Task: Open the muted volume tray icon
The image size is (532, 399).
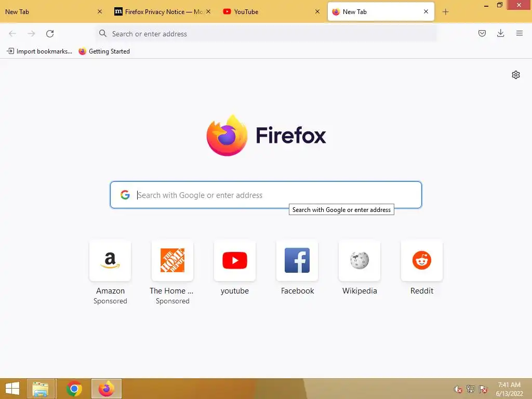Action: click(x=458, y=389)
